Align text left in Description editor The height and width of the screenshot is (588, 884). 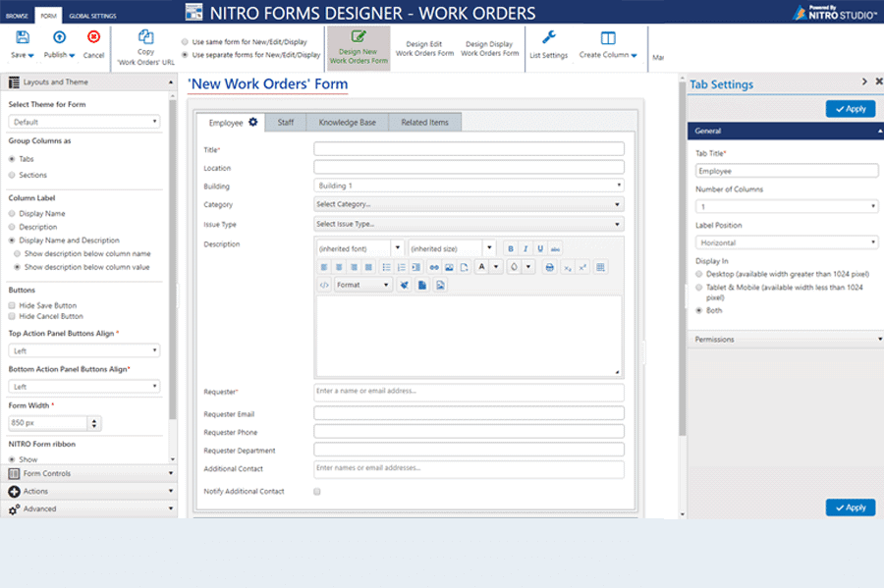coord(324,267)
